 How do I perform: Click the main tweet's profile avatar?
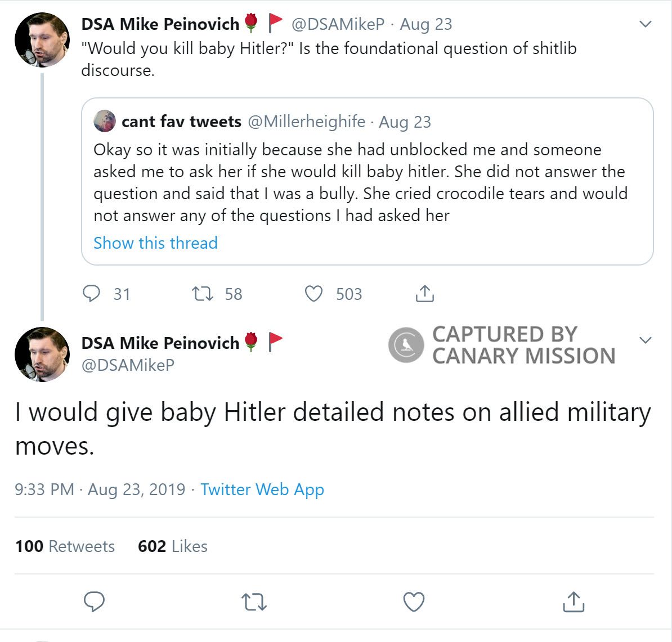(x=42, y=354)
